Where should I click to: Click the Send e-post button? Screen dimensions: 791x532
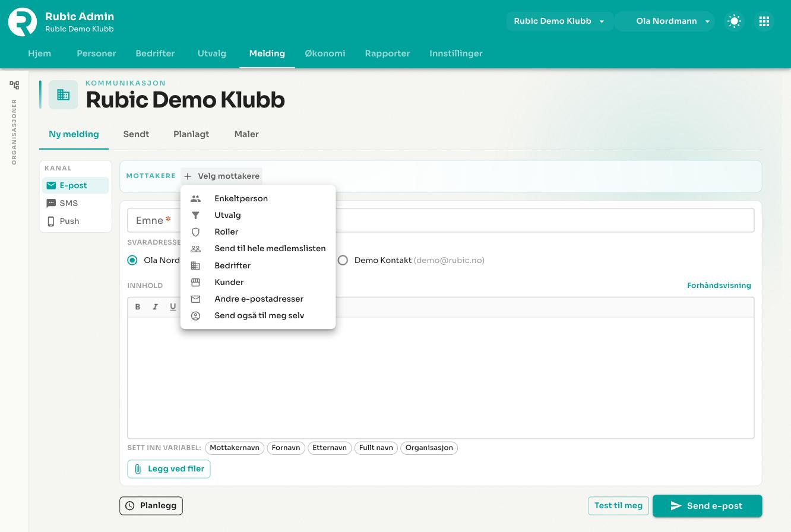[x=707, y=506]
